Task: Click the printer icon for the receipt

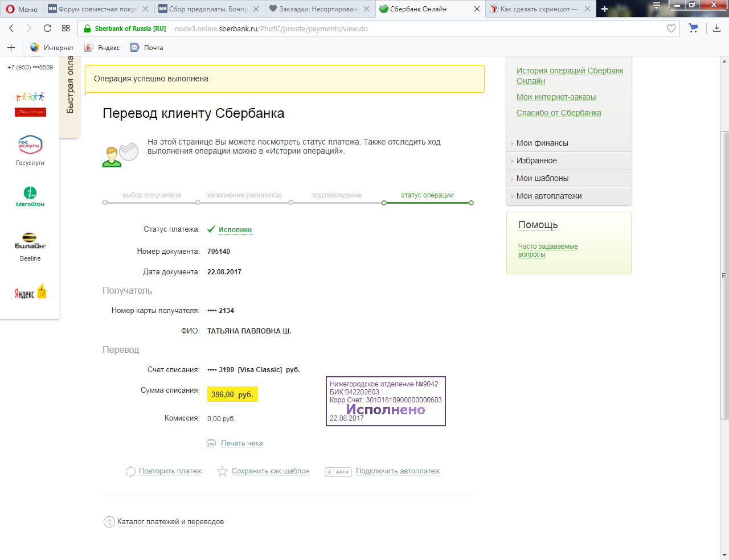Action: (211, 443)
